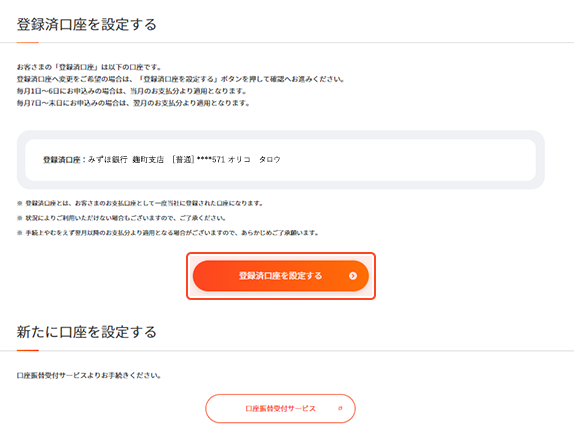The width and height of the screenshot is (574, 442).
Task: Select the 登録済口座を設定する page heading
Action: pyautogui.click(x=86, y=25)
